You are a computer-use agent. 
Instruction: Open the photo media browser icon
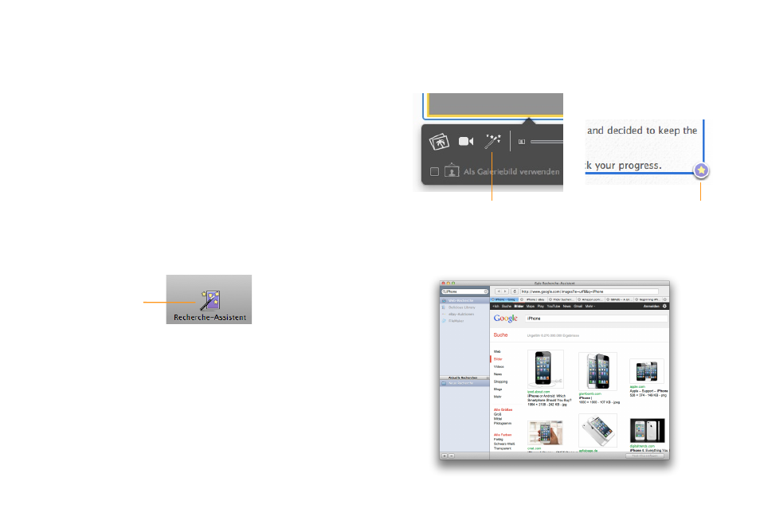point(439,142)
